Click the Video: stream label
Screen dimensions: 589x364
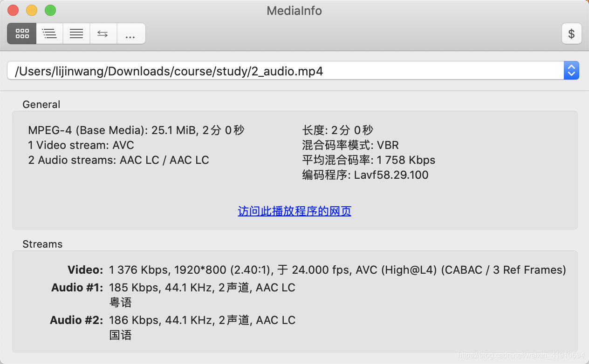(x=85, y=270)
